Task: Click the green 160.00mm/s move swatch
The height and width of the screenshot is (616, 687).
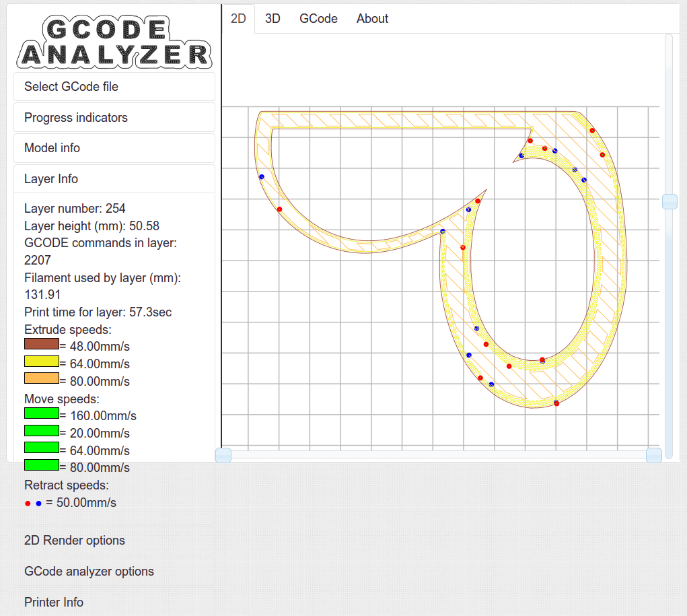Action: pyautogui.click(x=42, y=413)
